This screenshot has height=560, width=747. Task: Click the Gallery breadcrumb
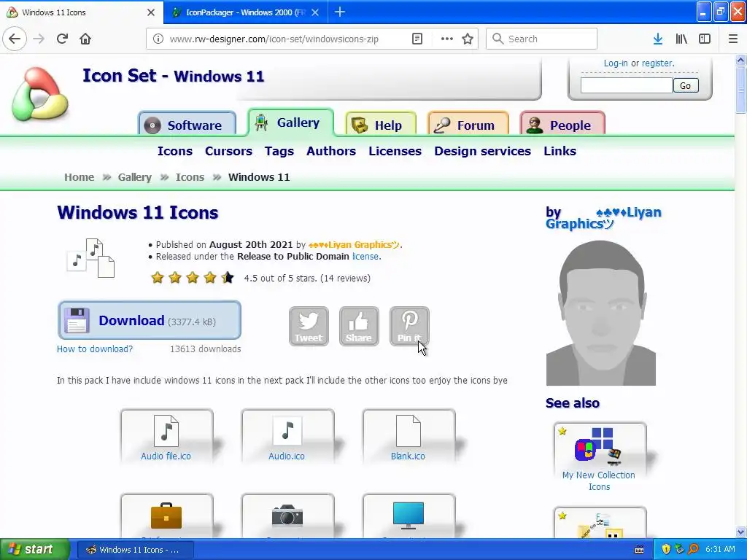134,177
